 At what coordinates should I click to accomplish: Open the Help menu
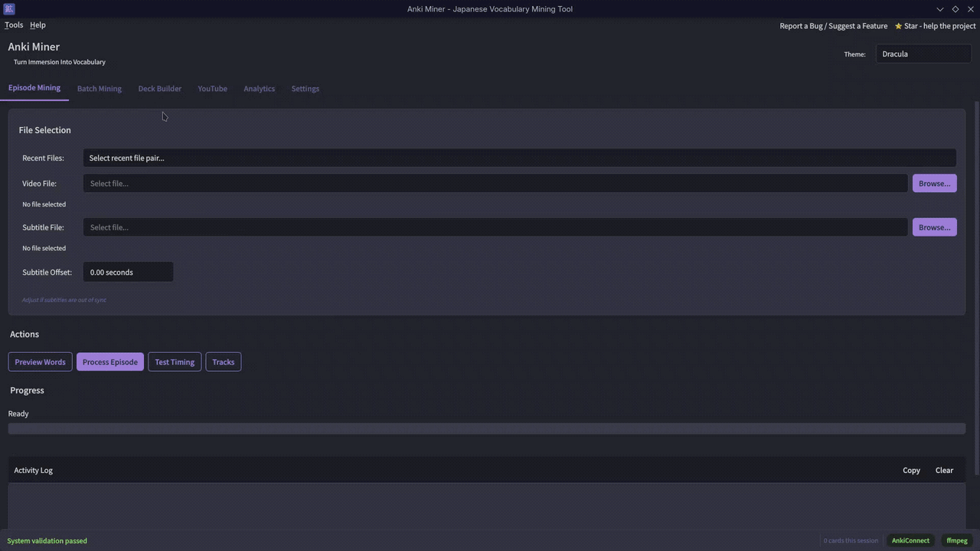[x=38, y=25]
